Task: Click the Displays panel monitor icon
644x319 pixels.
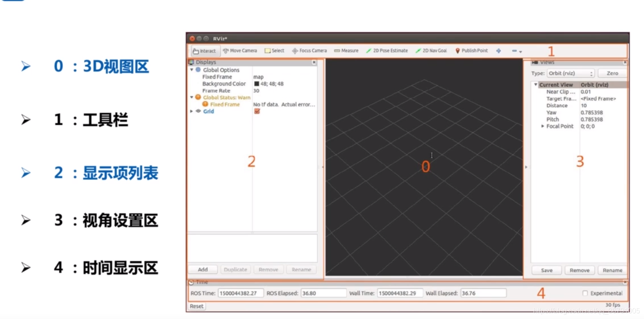Action: click(x=191, y=62)
